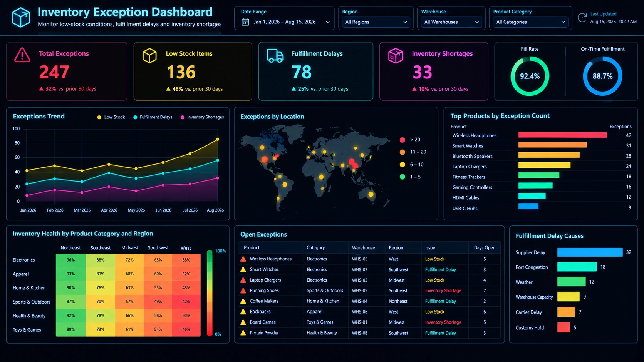Click the alert icon beside Running Shoes

click(243, 290)
